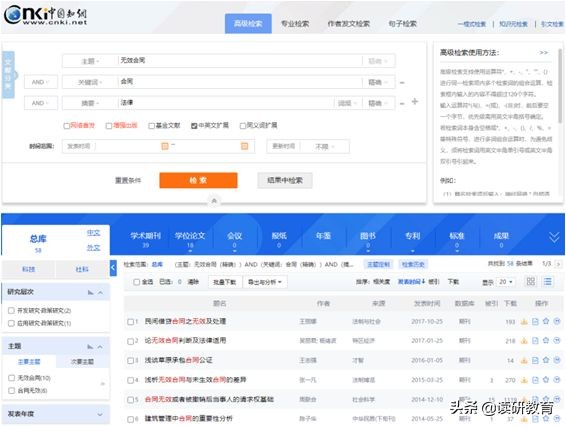566x427 pixels.
Task: Download the article 论无效合同判断及法律适用
Action: click(524, 341)
